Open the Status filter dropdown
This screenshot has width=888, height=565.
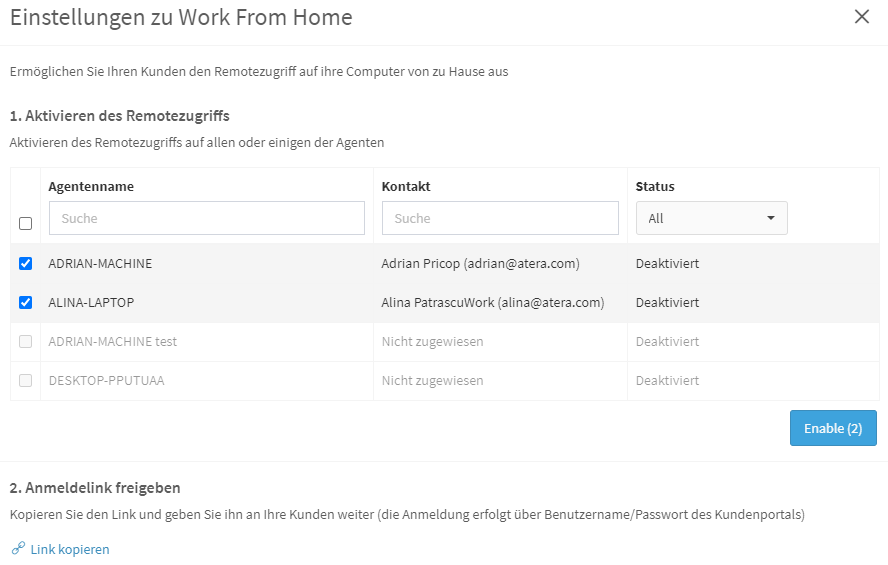coord(710,218)
